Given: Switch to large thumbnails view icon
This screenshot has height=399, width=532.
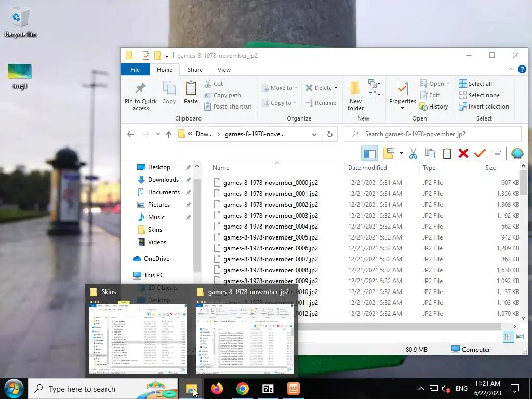Looking at the screenshot, I should (520, 337).
